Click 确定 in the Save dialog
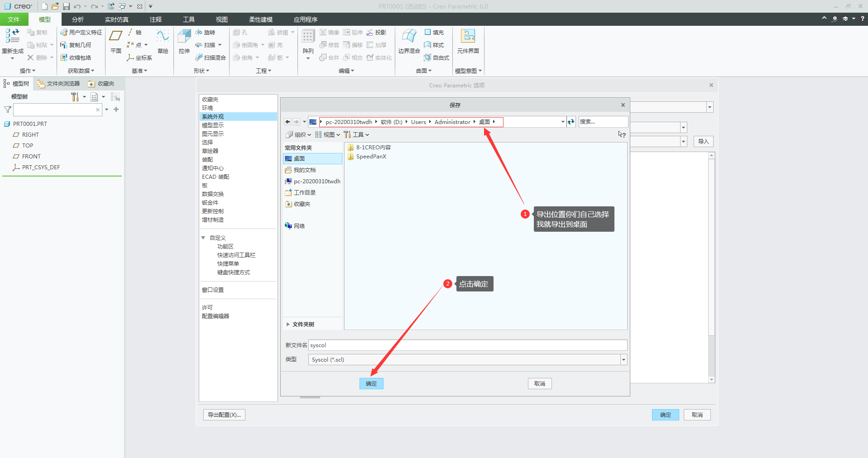The width and height of the screenshot is (868, 458). [x=371, y=383]
